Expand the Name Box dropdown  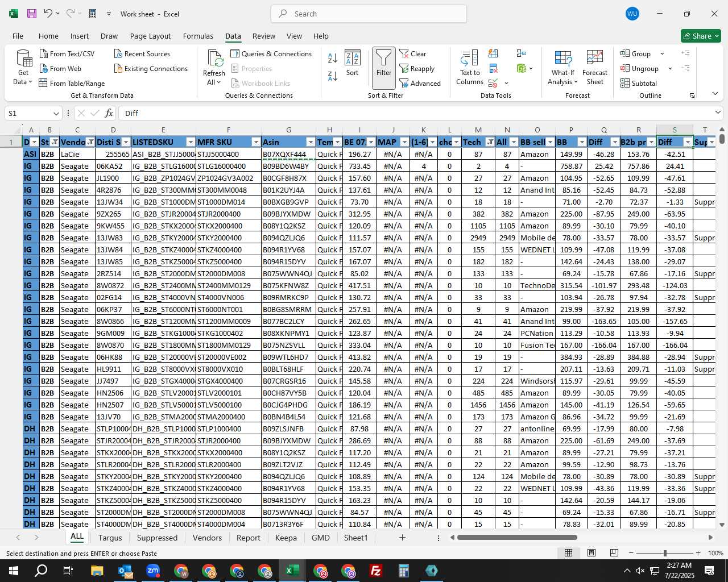point(56,113)
